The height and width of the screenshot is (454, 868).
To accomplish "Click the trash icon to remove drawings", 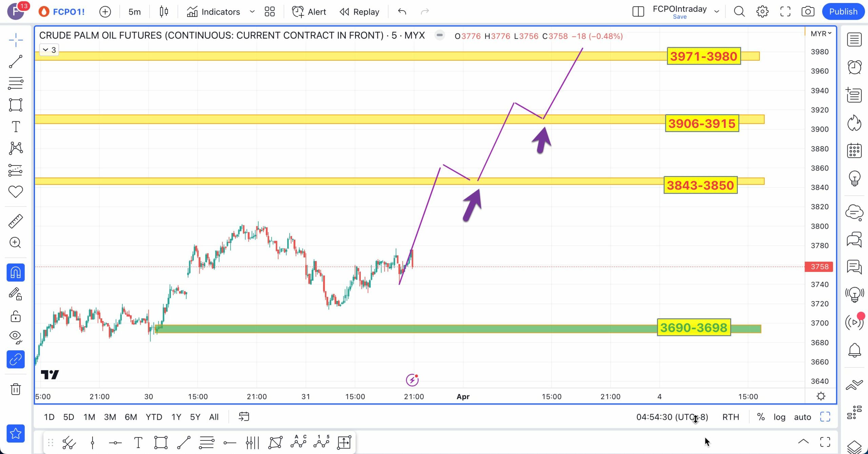I will point(16,389).
